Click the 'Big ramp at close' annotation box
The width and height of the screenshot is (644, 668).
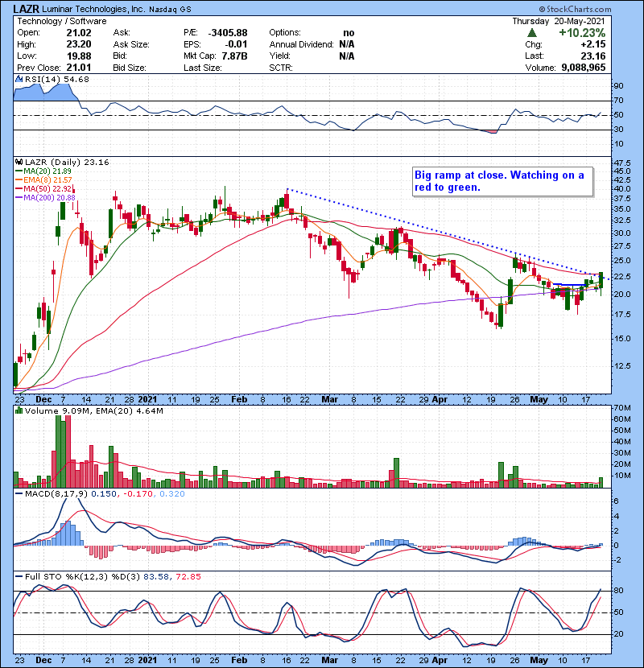pyautogui.click(x=502, y=181)
